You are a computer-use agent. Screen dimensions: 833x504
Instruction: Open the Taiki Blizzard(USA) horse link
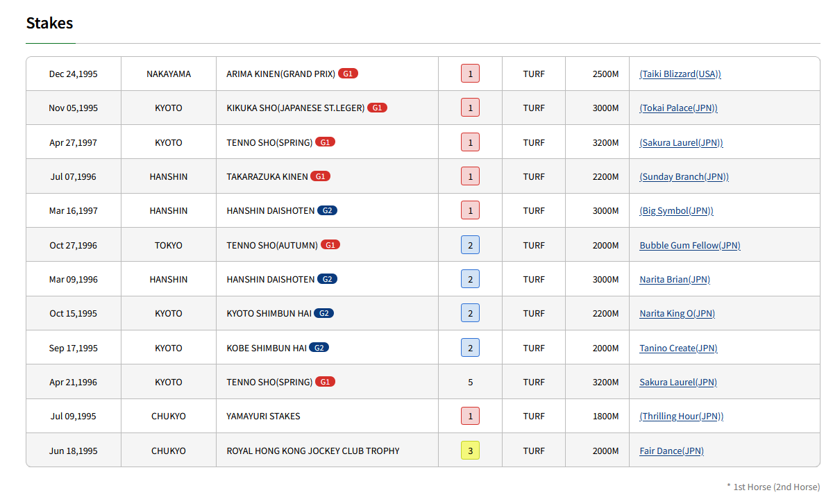pos(680,74)
